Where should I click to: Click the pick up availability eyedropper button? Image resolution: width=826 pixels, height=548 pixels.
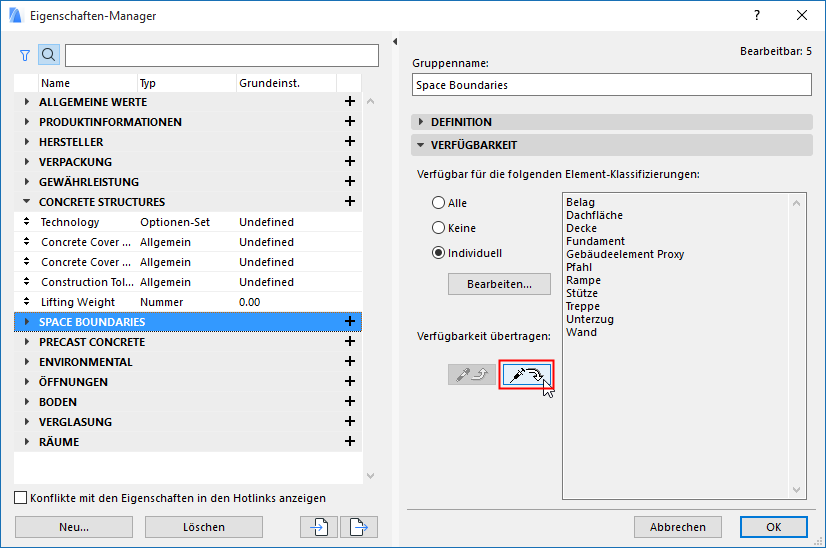[x=470, y=375]
